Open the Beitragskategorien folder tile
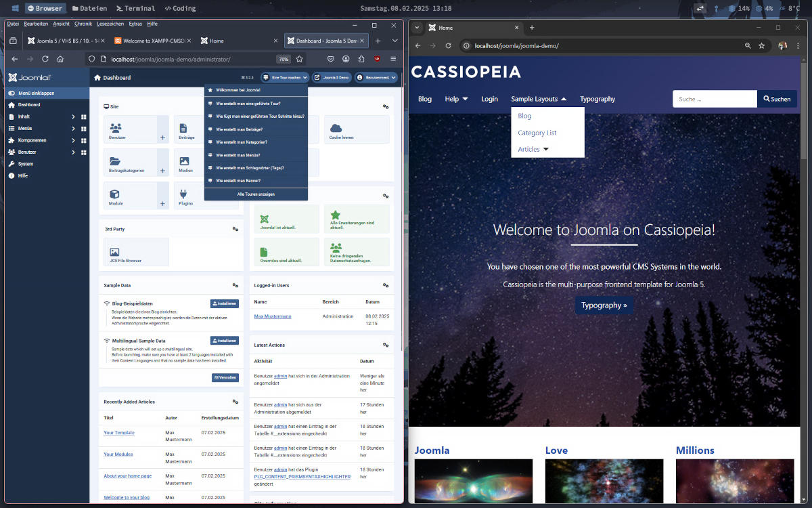Screen dimensions: 812x508 pyautogui.click(x=131, y=163)
